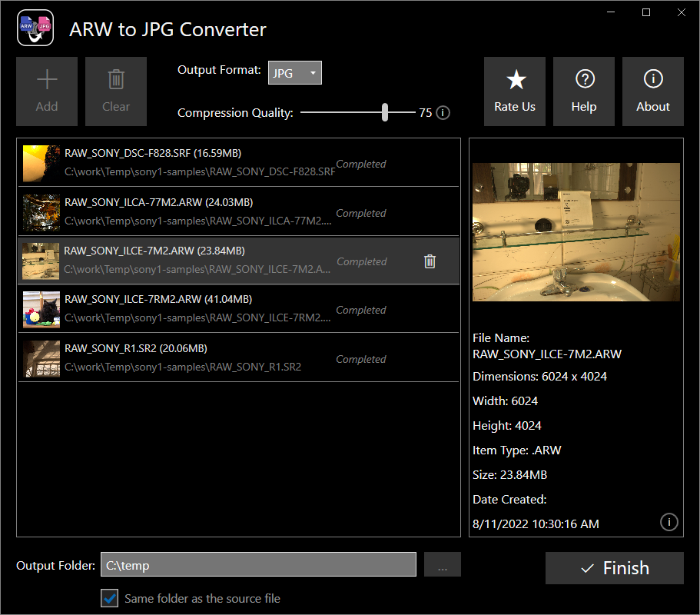Close the converter window
Screen dimensions: 700x615
click(x=682, y=12)
